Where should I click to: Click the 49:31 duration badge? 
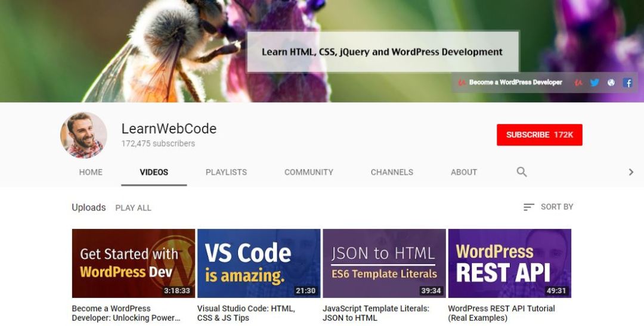click(x=556, y=291)
